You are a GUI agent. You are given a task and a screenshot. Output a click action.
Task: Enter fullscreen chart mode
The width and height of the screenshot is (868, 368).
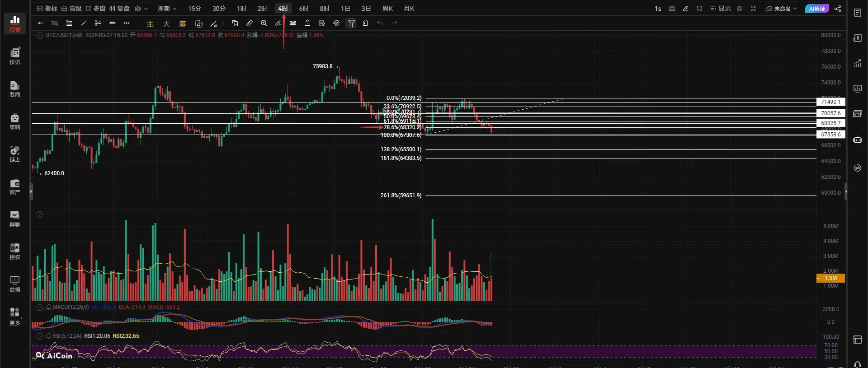click(753, 9)
